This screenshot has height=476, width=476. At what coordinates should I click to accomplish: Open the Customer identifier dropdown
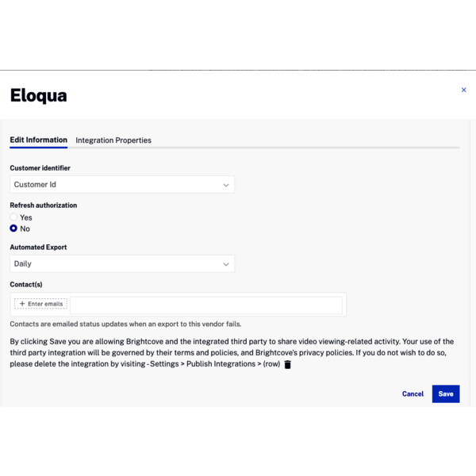(x=122, y=185)
